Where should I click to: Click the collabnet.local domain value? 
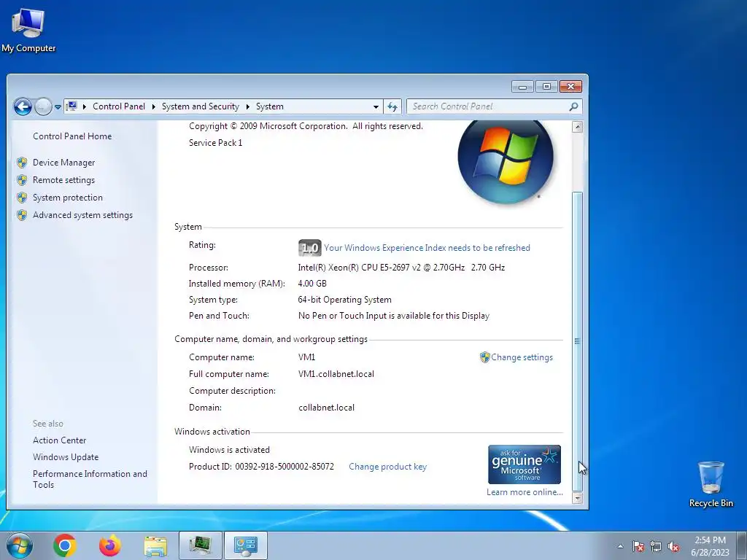(326, 408)
